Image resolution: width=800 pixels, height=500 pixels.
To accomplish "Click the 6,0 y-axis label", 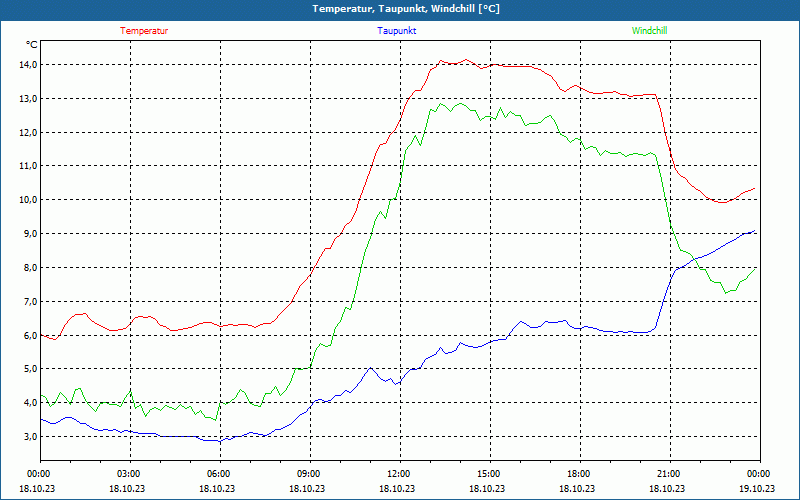I will pos(31,335).
